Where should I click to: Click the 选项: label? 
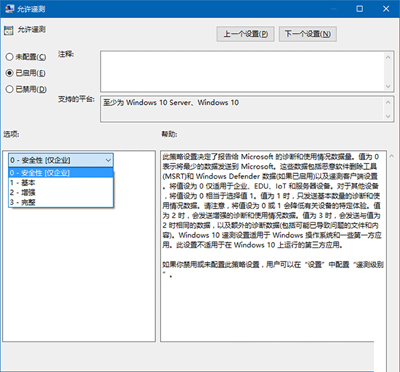(x=11, y=134)
